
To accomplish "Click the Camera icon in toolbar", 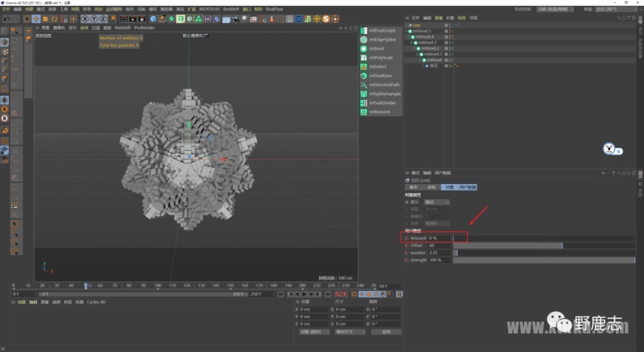I will pyautogui.click(x=235, y=19).
